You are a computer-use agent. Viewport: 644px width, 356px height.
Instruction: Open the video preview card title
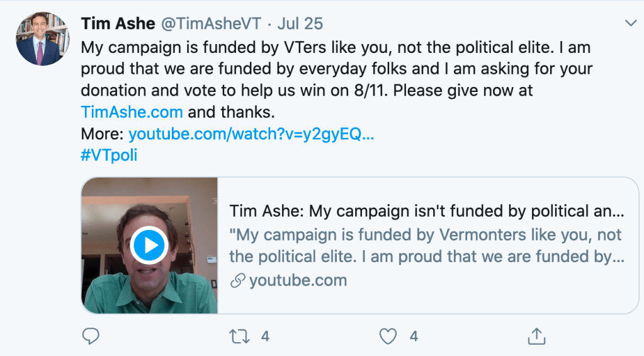[426, 210]
